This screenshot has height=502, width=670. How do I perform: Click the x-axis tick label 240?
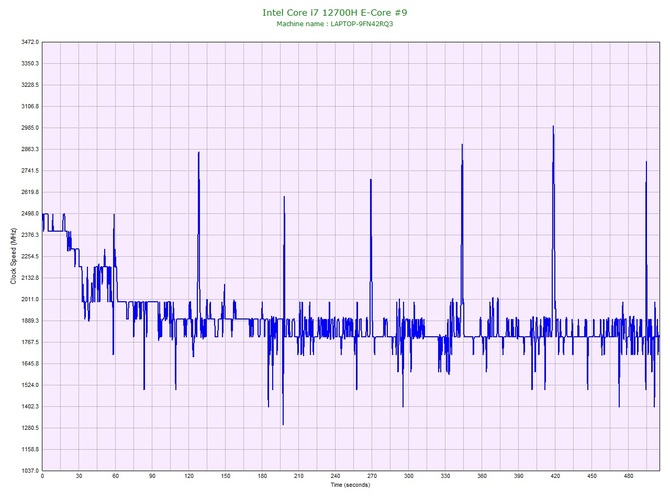click(336, 476)
